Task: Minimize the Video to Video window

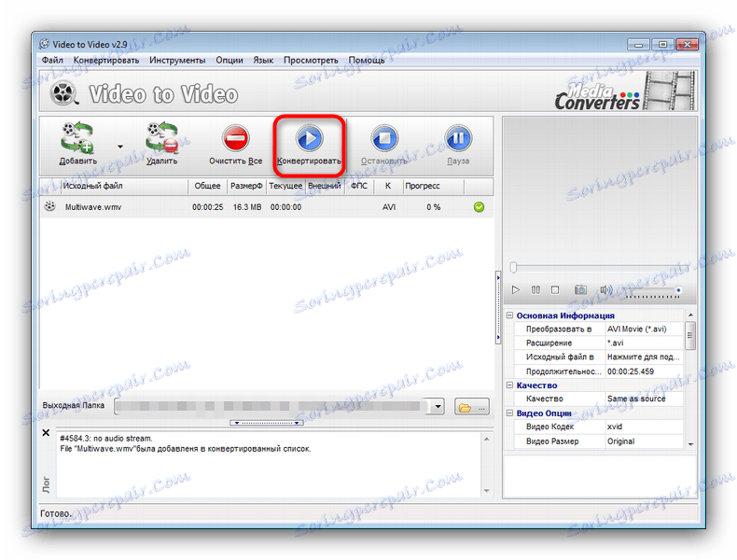Action: pyautogui.click(x=638, y=45)
